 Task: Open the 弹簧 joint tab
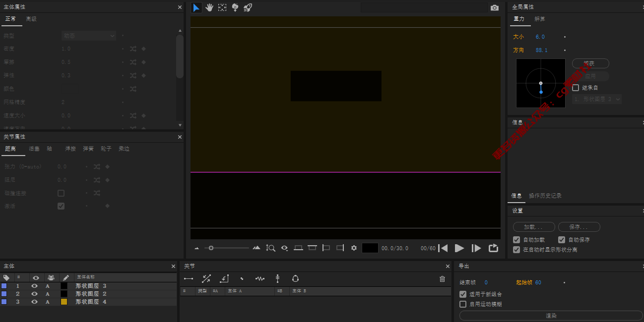point(88,149)
